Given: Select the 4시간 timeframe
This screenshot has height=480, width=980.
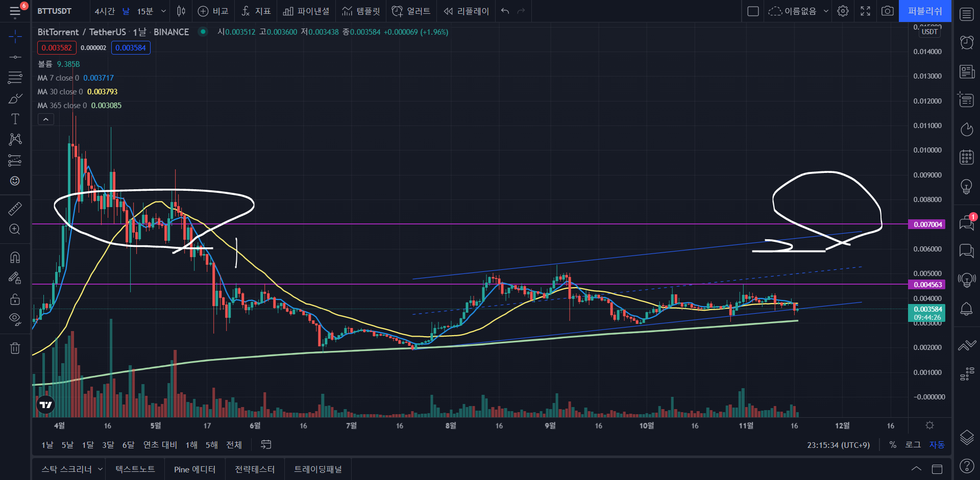Looking at the screenshot, I should pyautogui.click(x=105, y=11).
